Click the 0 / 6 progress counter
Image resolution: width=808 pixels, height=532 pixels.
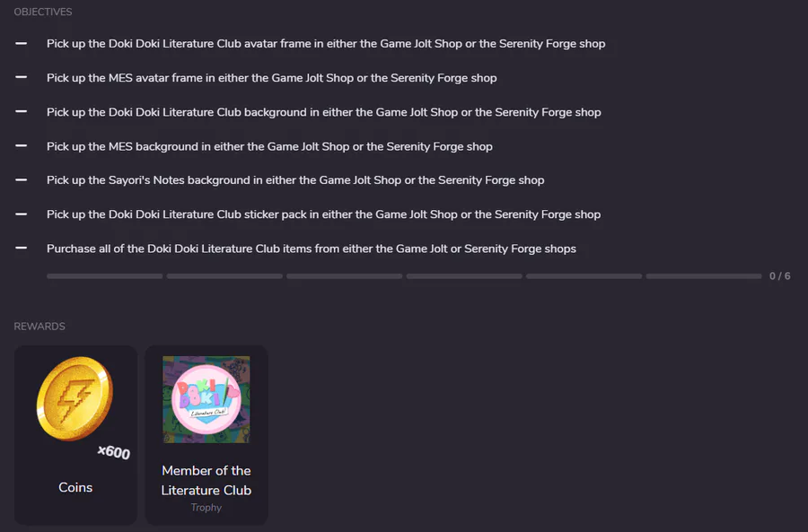[x=779, y=276]
